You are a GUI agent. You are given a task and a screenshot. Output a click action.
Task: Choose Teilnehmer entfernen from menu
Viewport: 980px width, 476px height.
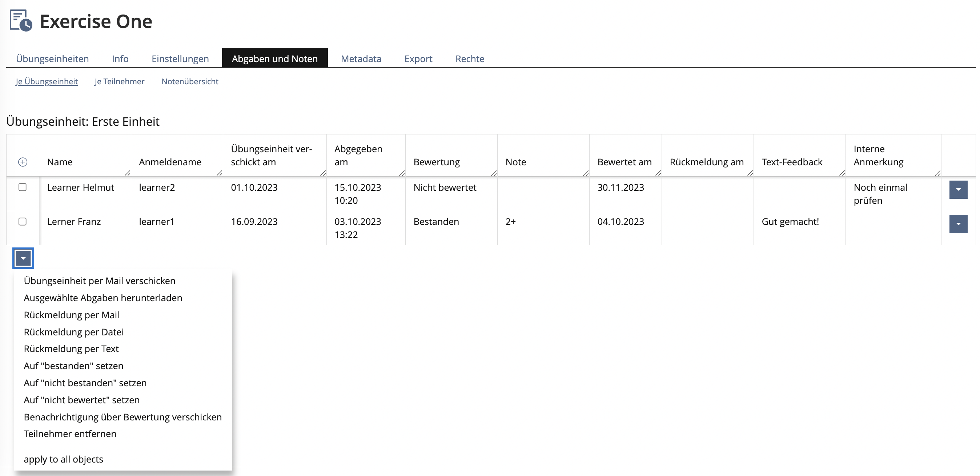click(70, 434)
